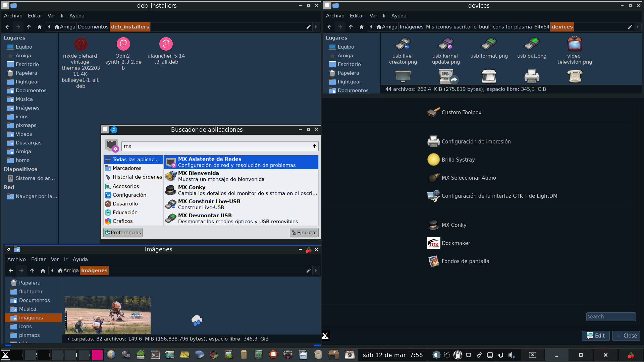Click the volume tray icon
The image size is (644, 362).
tap(511, 355)
